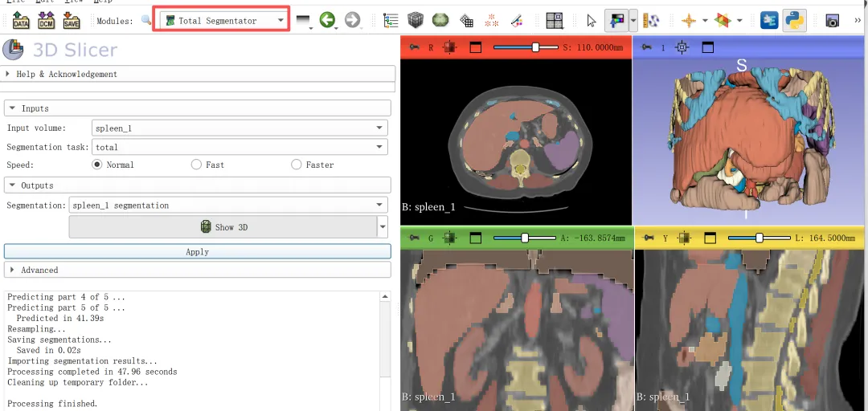Click the pin icon in red slice view
The image size is (868, 411).
pyautogui.click(x=414, y=47)
